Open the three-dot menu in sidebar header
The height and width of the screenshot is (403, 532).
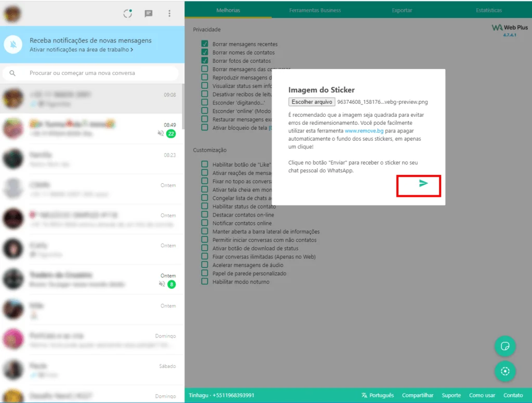pos(169,14)
